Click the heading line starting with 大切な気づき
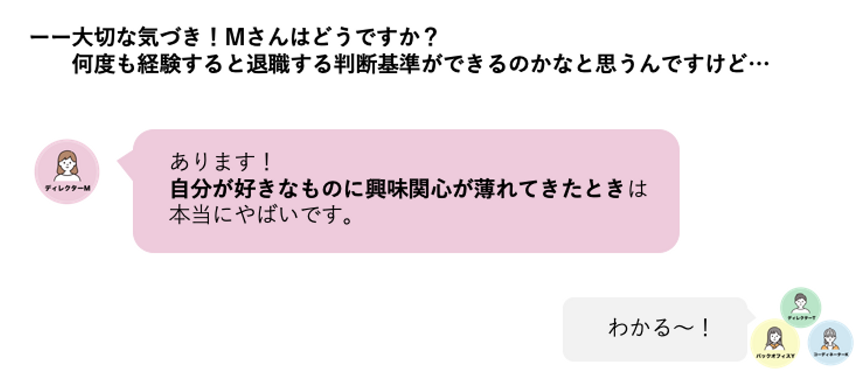 pyautogui.click(x=233, y=39)
